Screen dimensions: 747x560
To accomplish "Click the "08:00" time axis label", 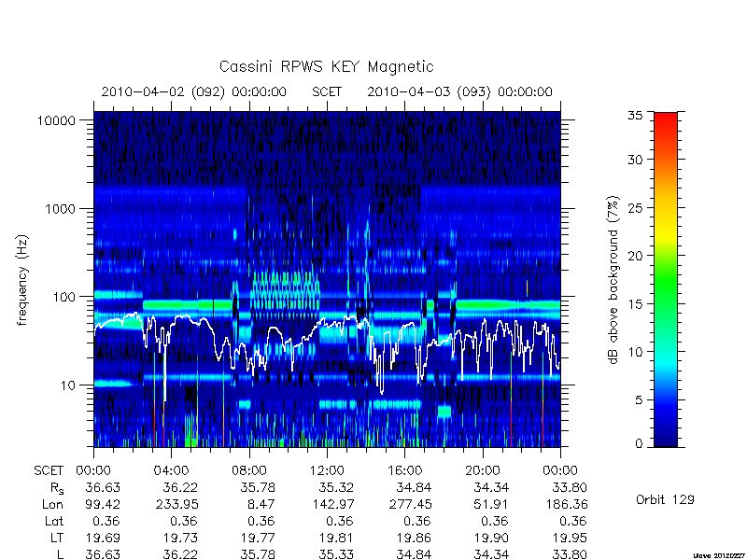I will pyautogui.click(x=249, y=471).
